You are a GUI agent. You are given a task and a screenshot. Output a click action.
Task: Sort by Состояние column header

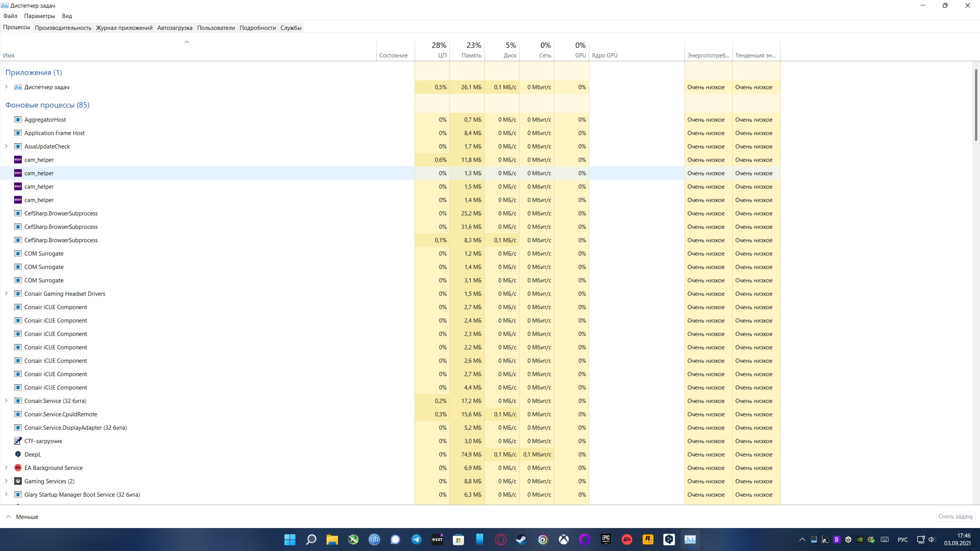click(395, 50)
